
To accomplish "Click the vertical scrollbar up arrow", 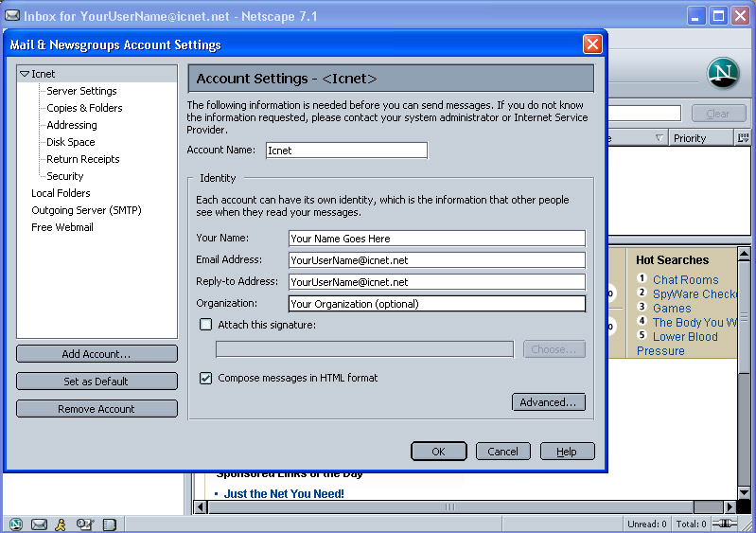I will click(744, 254).
